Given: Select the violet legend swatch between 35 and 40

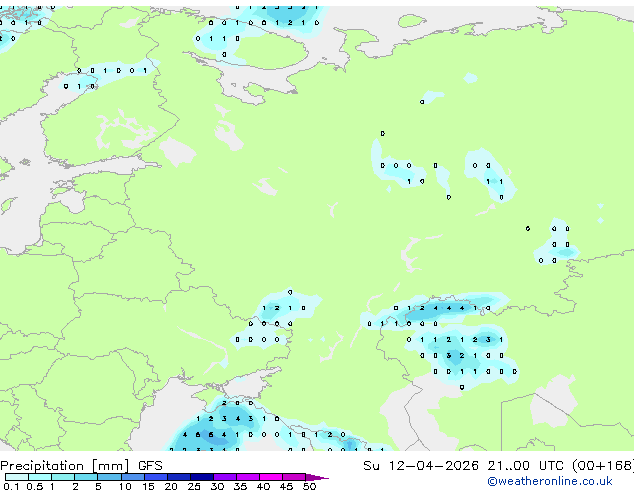Looking at the screenshot, I should [x=248, y=477].
